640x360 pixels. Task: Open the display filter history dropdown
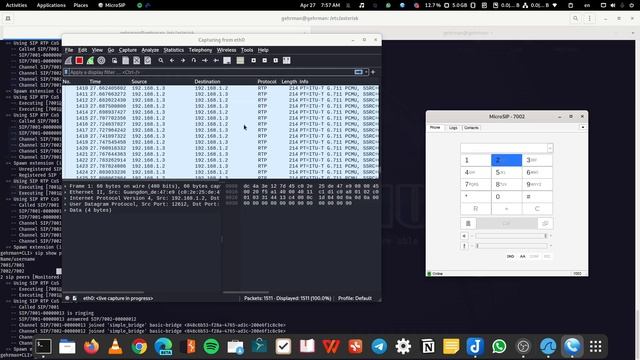366,72
